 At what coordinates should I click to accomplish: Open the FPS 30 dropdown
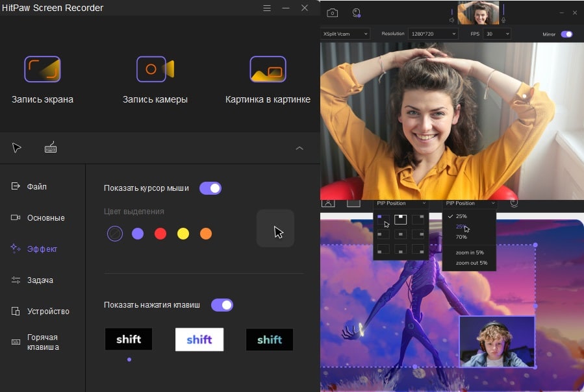pos(497,34)
